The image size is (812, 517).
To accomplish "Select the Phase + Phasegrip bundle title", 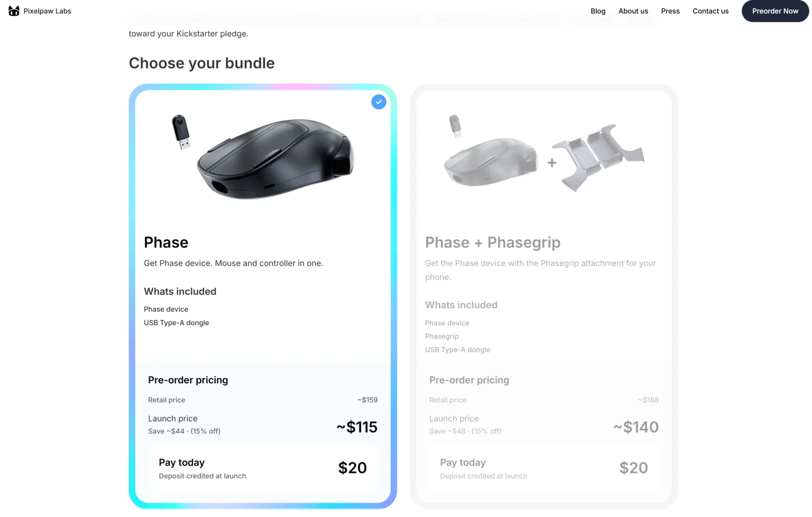I will point(492,243).
